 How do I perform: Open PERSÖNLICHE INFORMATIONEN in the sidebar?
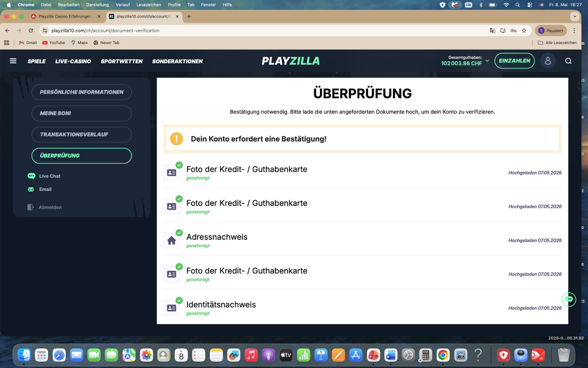(x=82, y=92)
